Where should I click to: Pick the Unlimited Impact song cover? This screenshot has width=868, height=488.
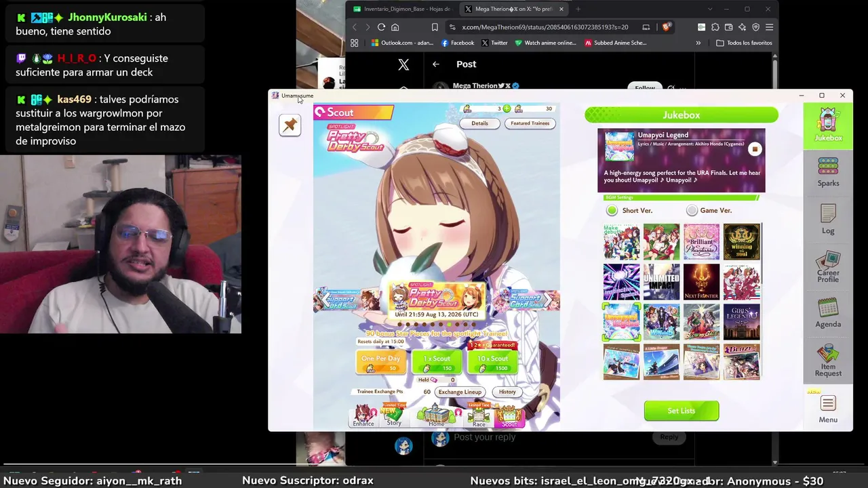click(x=661, y=282)
